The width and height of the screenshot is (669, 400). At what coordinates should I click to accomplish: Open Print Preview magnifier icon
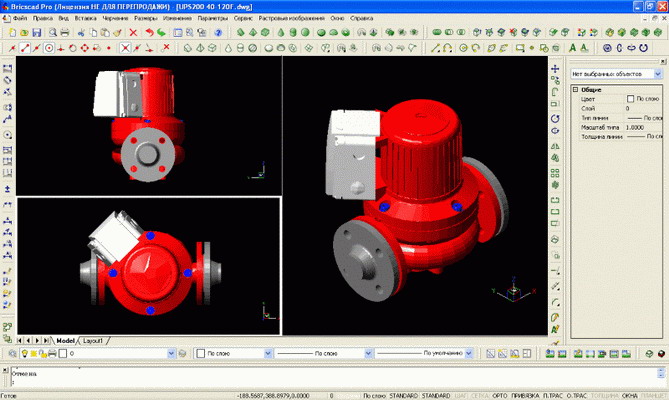(52, 32)
